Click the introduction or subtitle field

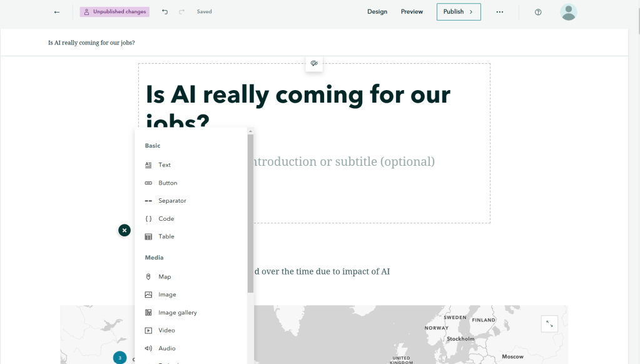click(342, 161)
